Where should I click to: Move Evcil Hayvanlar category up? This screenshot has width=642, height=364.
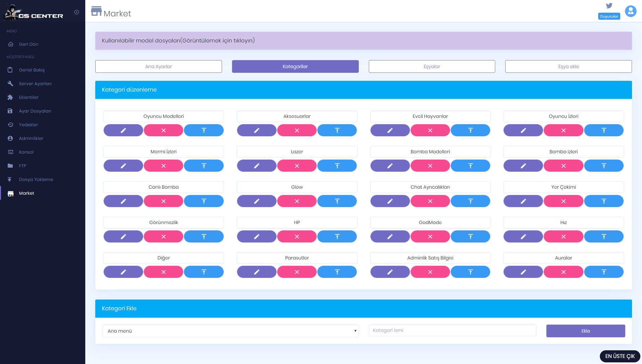[x=470, y=130]
